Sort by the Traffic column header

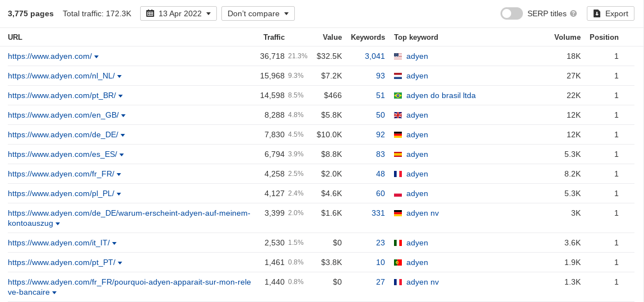coord(274,38)
